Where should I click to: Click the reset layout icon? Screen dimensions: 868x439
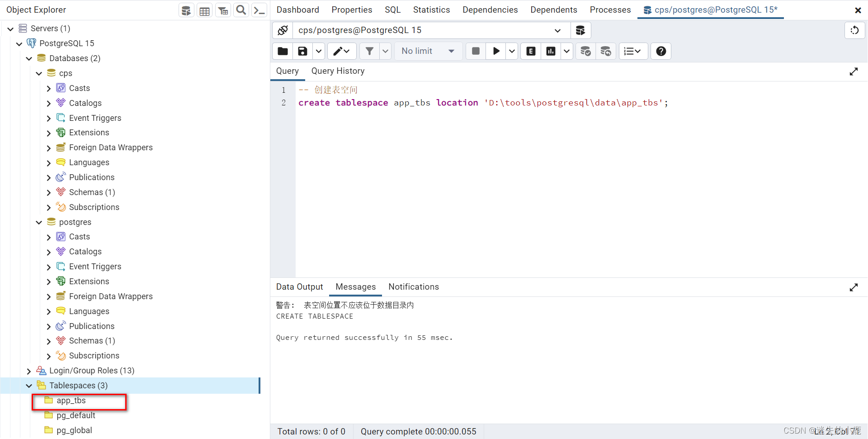(854, 30)
